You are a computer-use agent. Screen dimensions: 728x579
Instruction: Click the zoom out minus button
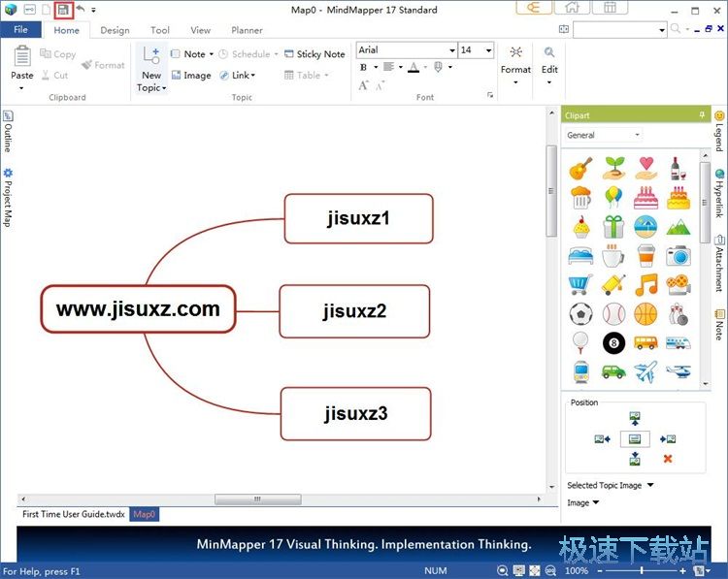[600, 570]
